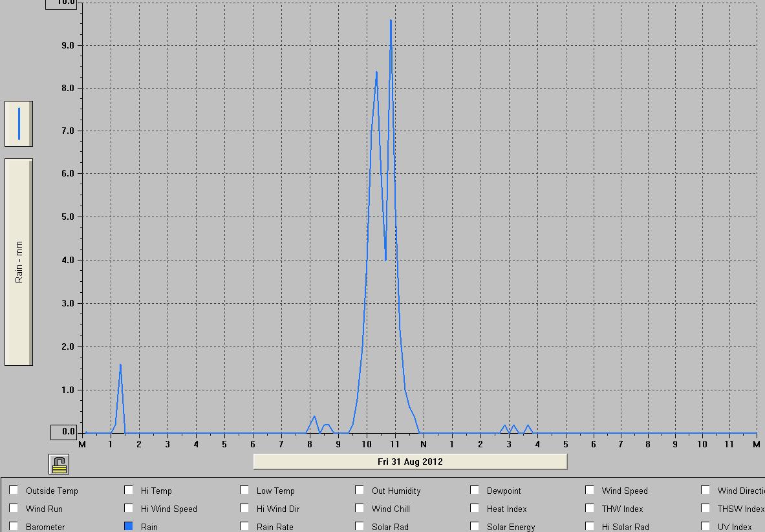Click the Rain - mm axis label button

(x=19, y=262)
